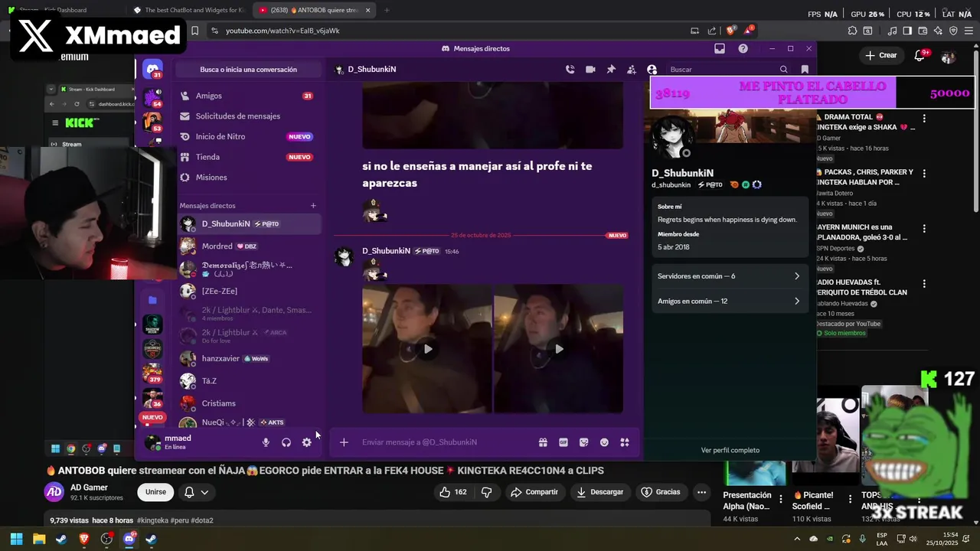
Task: Click Descargar button under video
Action: (x=600, y=492)
